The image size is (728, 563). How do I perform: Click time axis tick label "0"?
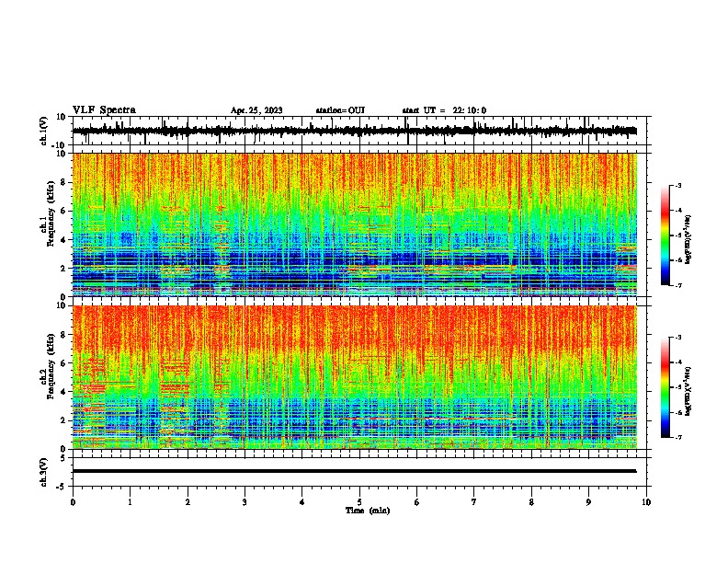click(73, 502)
